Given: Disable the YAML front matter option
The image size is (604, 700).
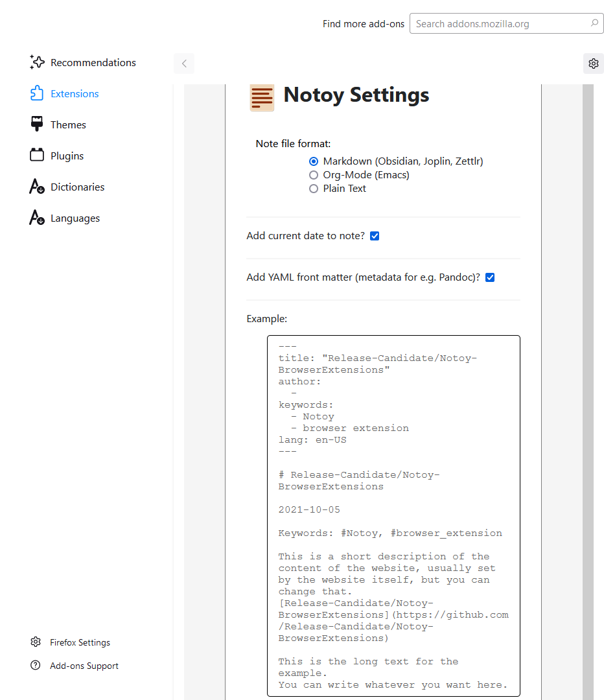Looking at the screenshot, I should tap(490, 277).
